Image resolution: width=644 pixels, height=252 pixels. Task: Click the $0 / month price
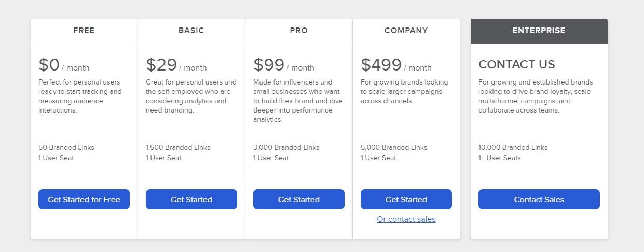pyautogui.click(x=64, y=65)
